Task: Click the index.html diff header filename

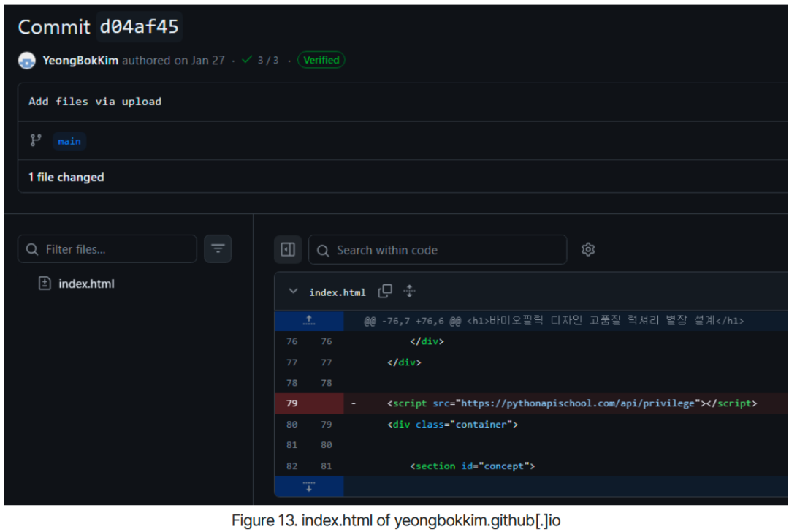Action: pyautogui.click(x=337, y=292)
